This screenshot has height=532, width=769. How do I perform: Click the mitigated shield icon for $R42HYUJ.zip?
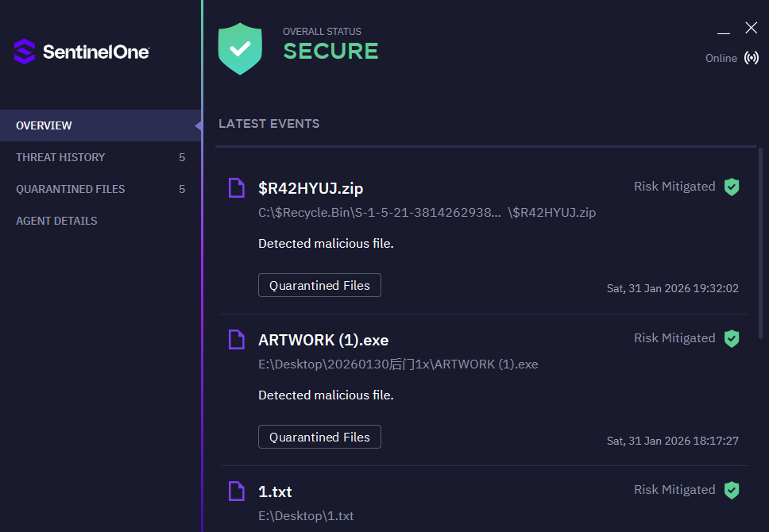(x=732, y=187)
